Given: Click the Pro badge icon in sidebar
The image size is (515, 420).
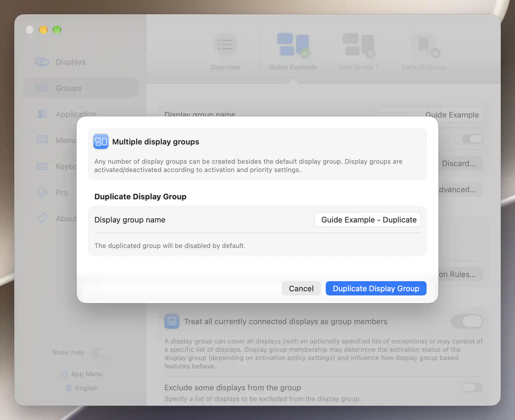Looking at the screenshot, I should pos(42,192).
